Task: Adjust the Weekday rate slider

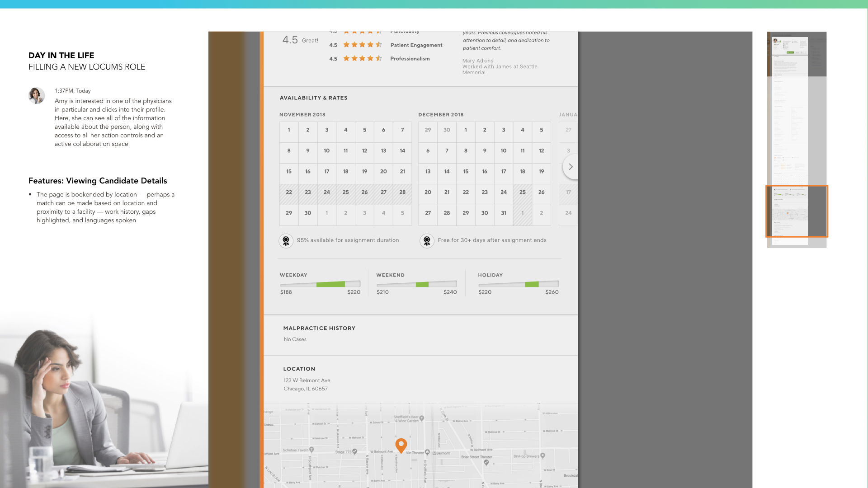Action: 320,284
